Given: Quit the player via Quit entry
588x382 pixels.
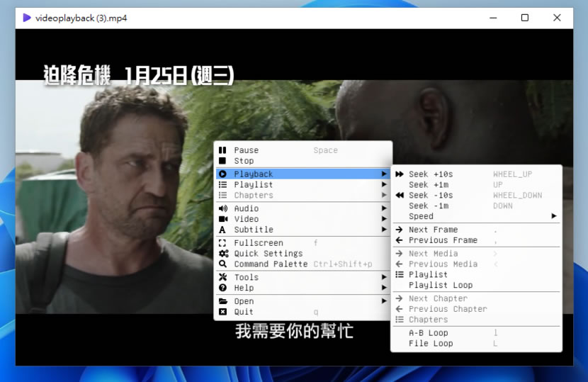Looking at the screenshot, I should tap(244, 312).
